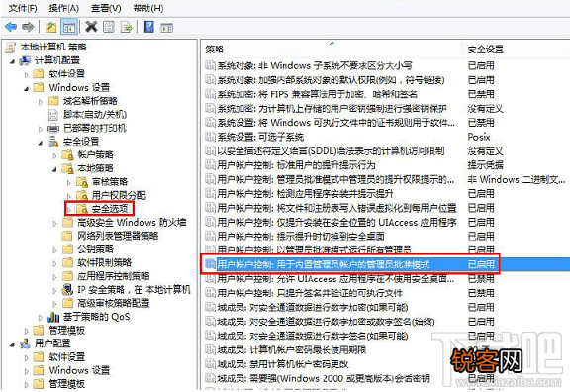Select 高级安全 Windows 防火墙 node
Screen dimensions: 570x392
[132, 222]
